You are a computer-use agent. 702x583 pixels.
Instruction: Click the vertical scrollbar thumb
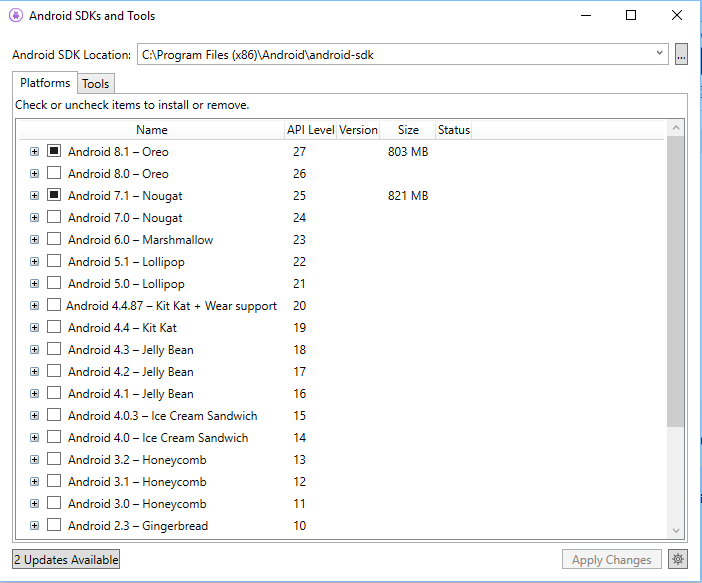tap(675, 281)
